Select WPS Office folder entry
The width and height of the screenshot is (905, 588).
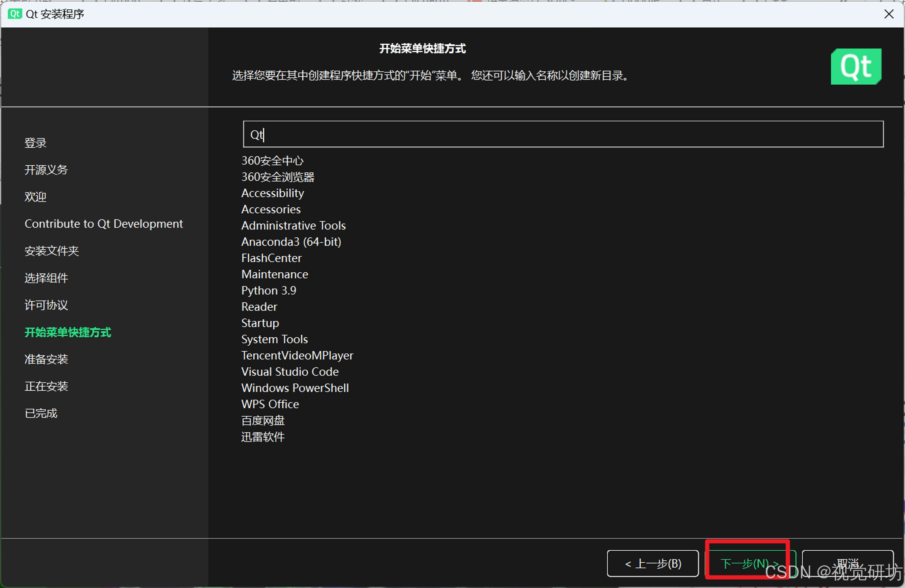[x=270, y=404]
